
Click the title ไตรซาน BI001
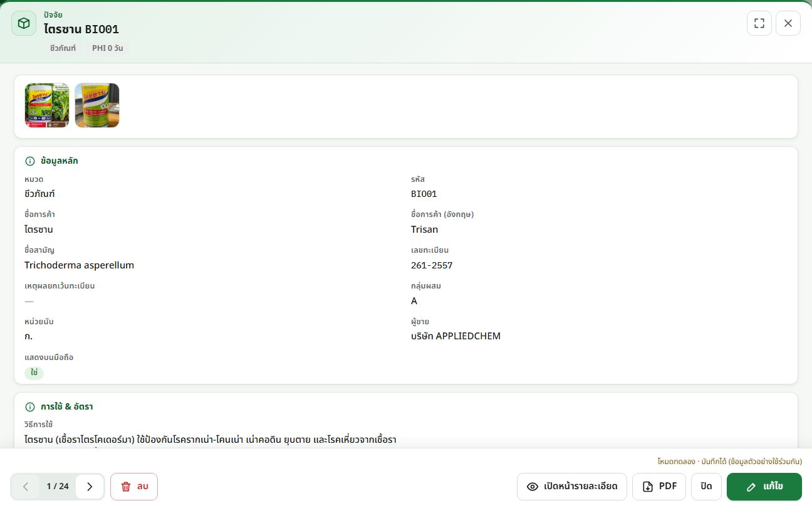(x=81, y=29)
